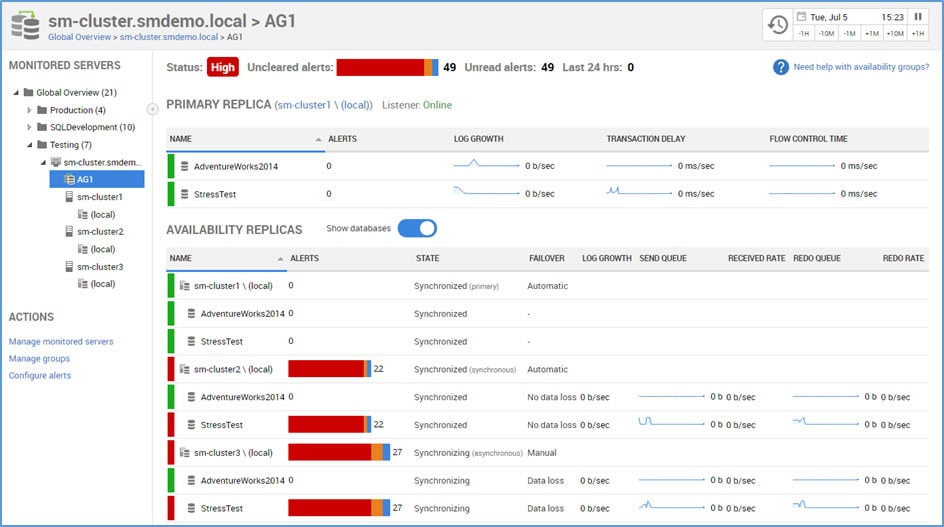Expand the Production (4) group
Image resolution: width=944 pixels, height=527 pixels.
[29, 110]
